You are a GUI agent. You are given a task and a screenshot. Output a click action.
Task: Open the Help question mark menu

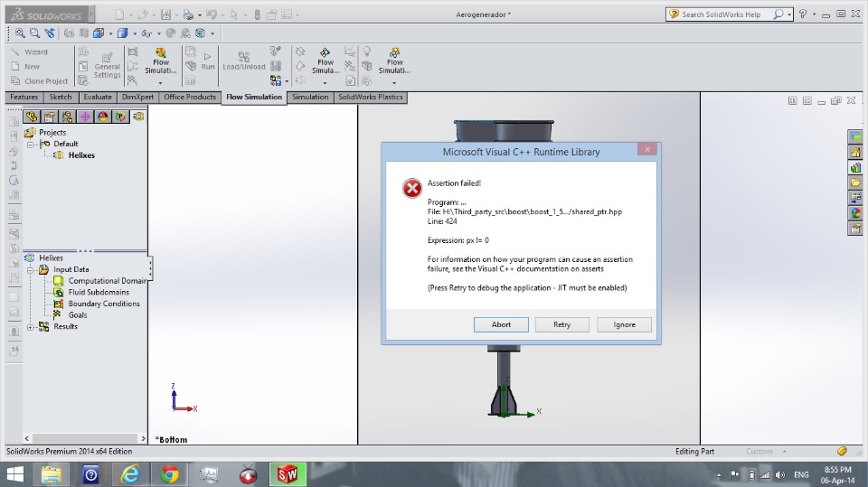[803, 14]
